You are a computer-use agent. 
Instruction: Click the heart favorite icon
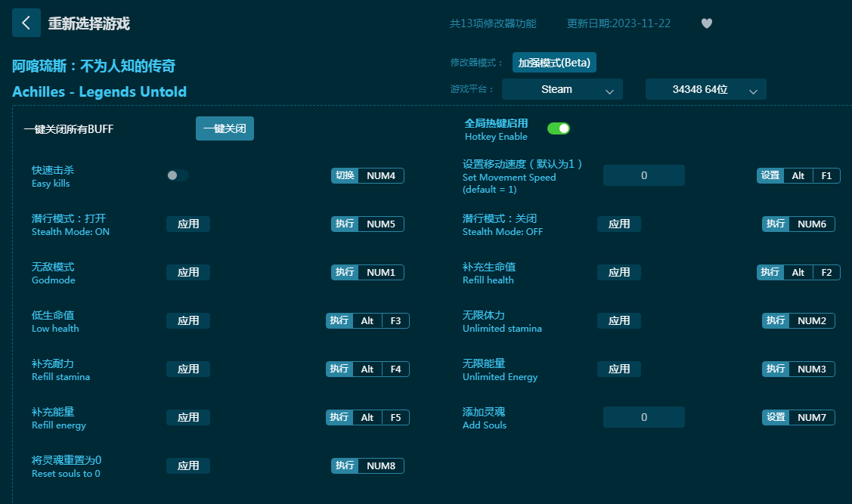[706, 23]
